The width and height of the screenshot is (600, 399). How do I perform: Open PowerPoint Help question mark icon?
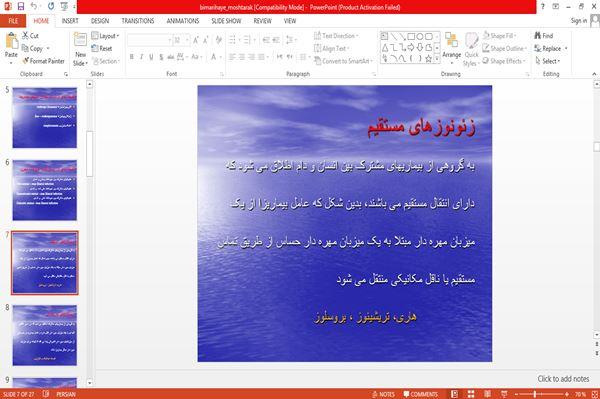(543, 6)
